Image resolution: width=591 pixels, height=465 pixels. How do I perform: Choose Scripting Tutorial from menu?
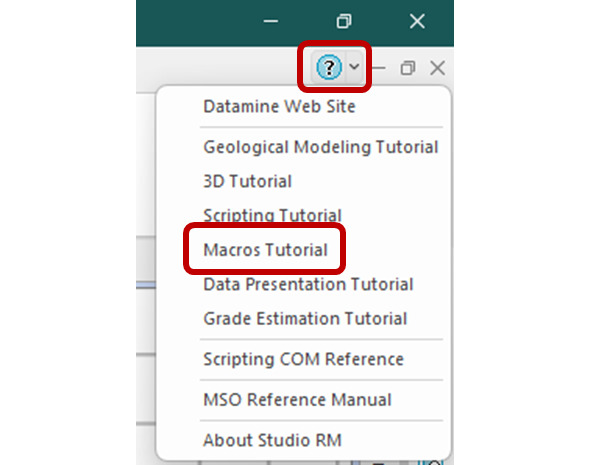pos(272,215)
